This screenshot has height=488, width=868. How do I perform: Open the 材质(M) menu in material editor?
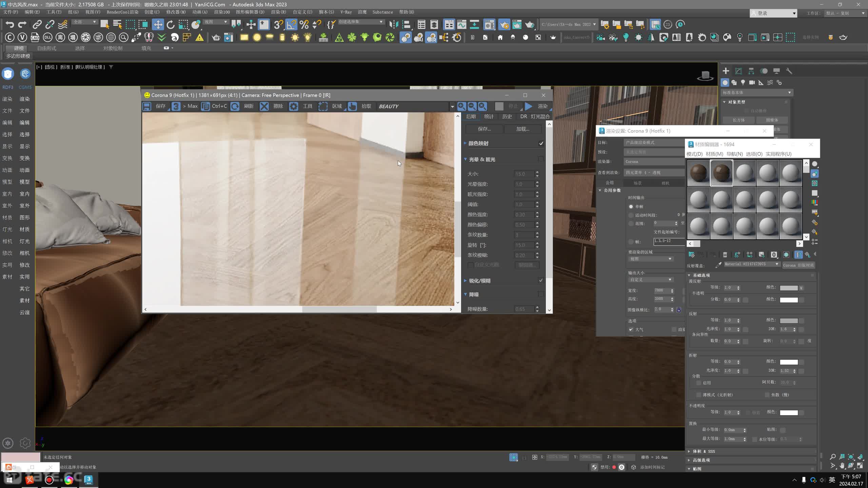[x=714, y=154]
